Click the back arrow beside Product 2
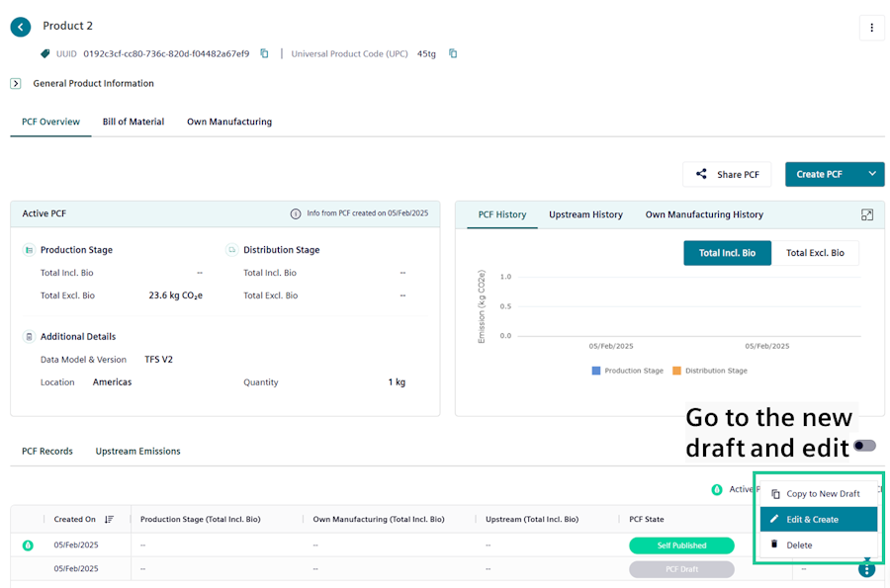The height and width of the screenshot is (588, 890). coord(21,27)
